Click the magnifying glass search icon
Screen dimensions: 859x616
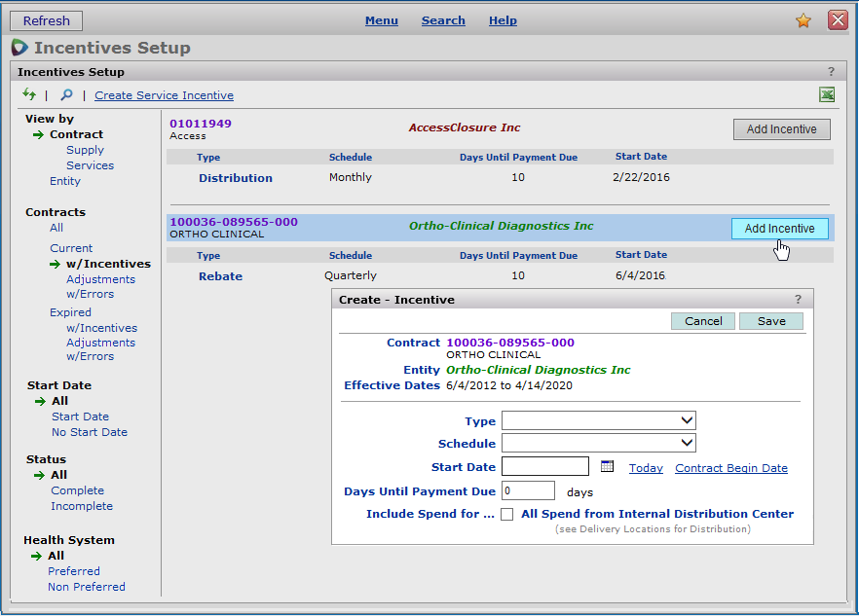66,94
